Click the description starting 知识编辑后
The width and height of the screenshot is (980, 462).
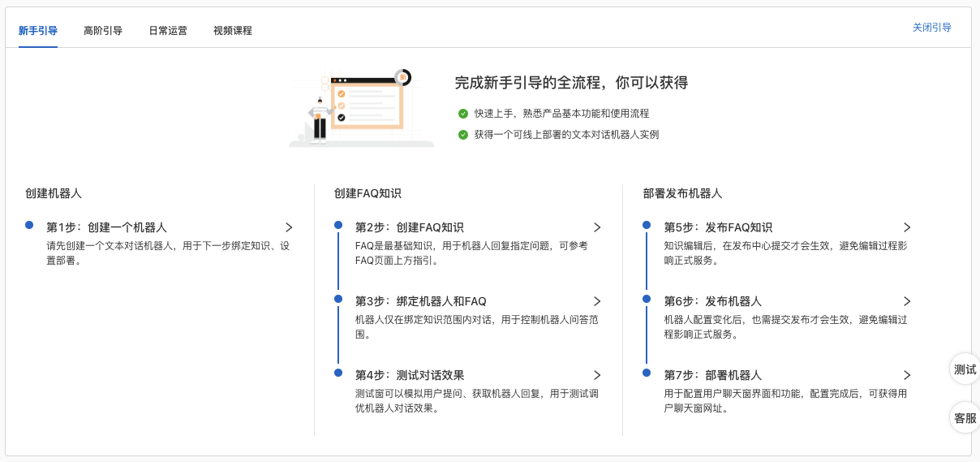coord(785,253)
